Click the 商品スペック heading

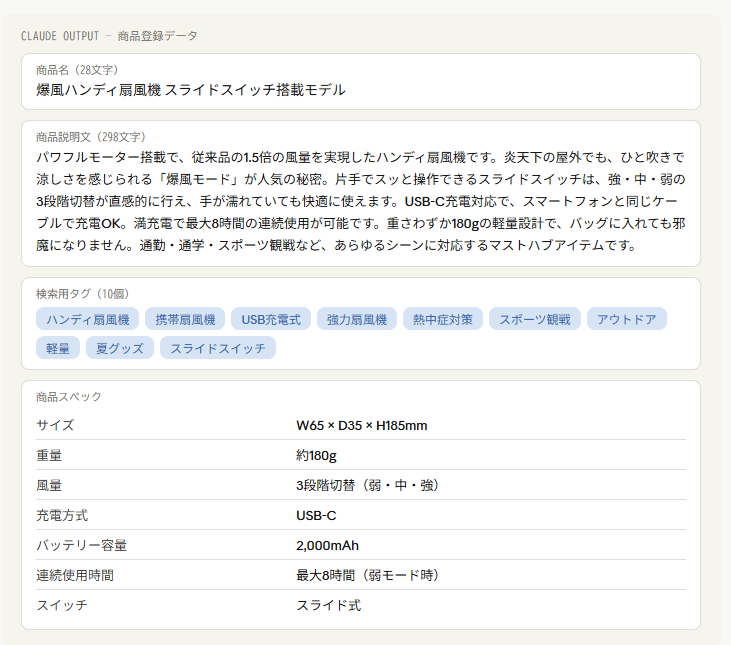69,397
